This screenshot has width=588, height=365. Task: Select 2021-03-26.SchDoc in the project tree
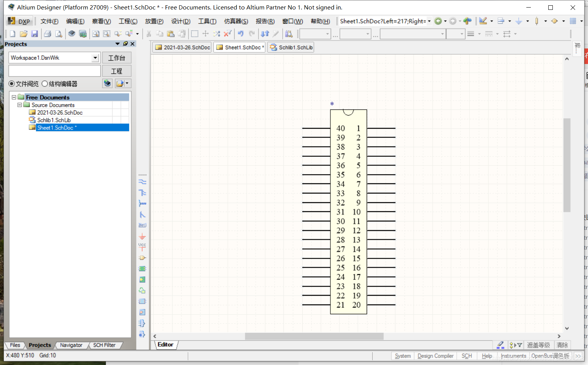coord(60,112)
